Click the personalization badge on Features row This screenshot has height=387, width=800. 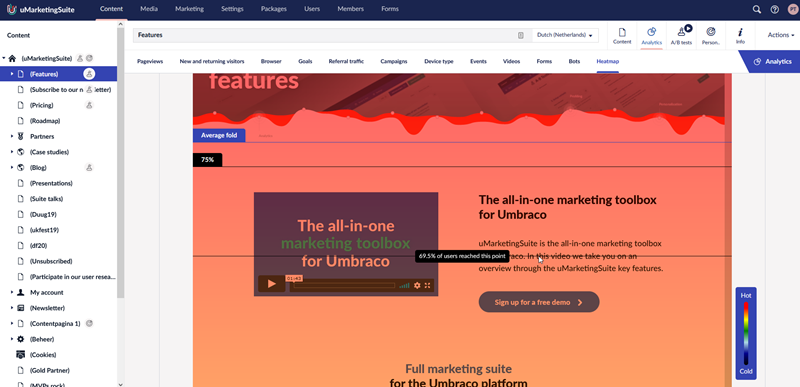click(89, 74)
